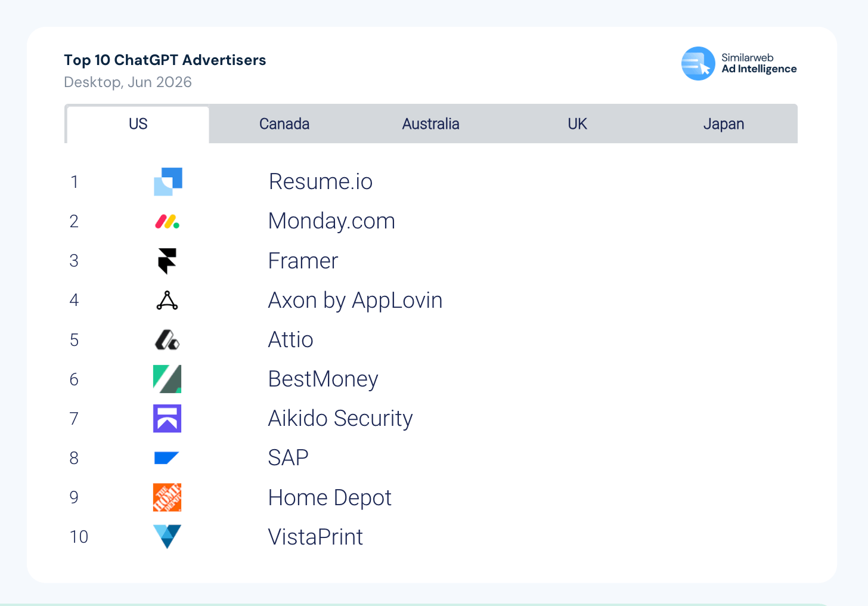Select the Japan tab
This screenshot has height=606, width=868.
(724, 124)
